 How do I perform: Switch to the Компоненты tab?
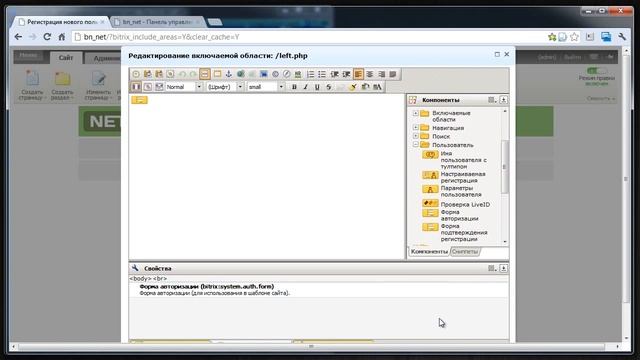coord(429,251)
